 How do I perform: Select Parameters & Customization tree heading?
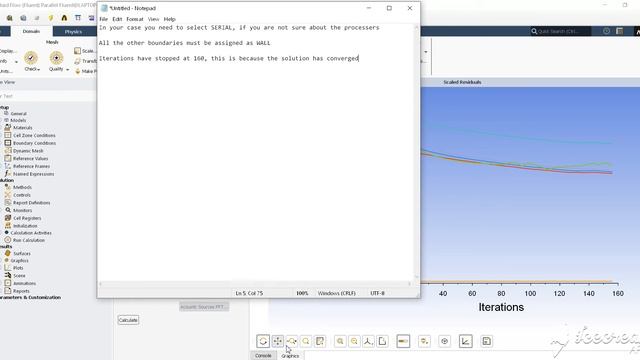(x=30, y=298)
